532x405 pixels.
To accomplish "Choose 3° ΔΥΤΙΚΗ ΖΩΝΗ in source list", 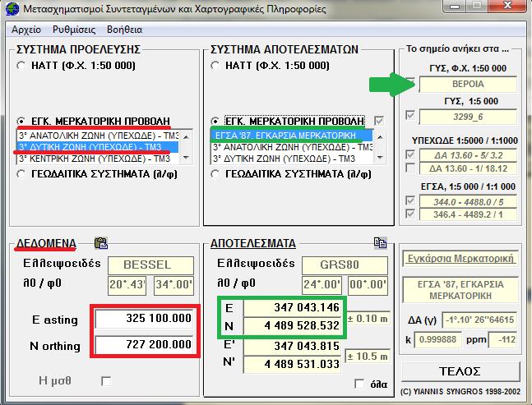I will click(98, 147).
